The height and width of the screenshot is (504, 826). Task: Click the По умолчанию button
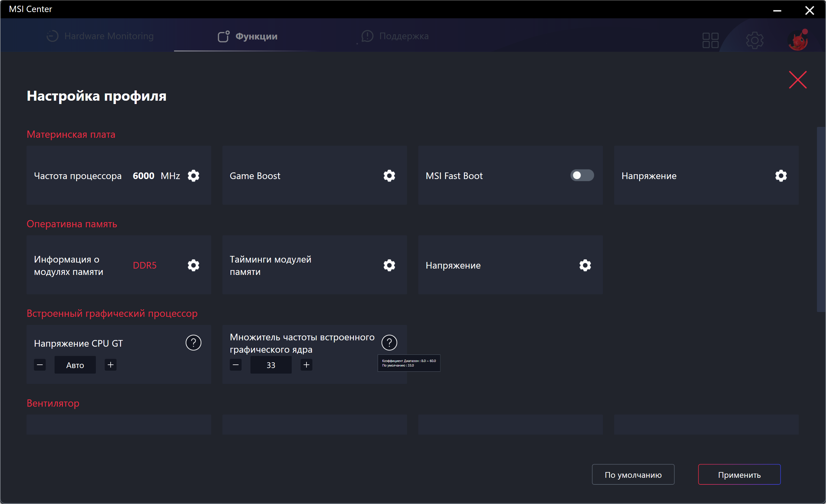pyautogui.click(x=633, y=474)
